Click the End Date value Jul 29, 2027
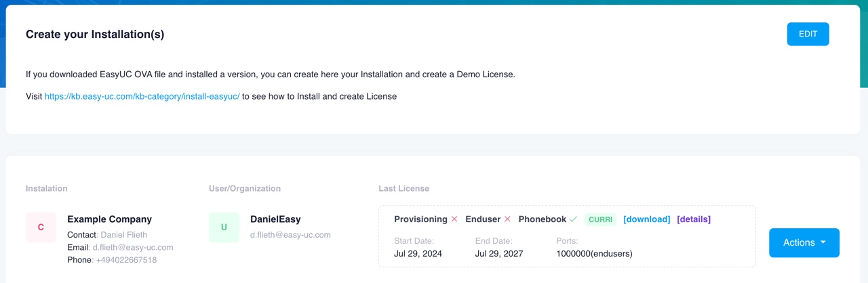 click(501, 254)
